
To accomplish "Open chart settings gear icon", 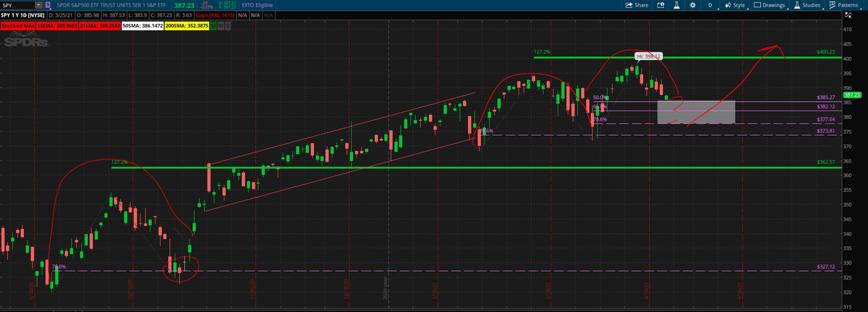I will pyautogui.click(x=693, y=5).
